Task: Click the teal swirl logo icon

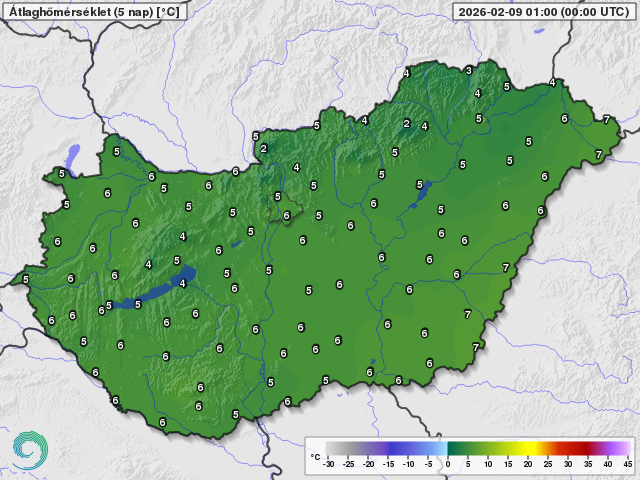Action: [29, 450]
